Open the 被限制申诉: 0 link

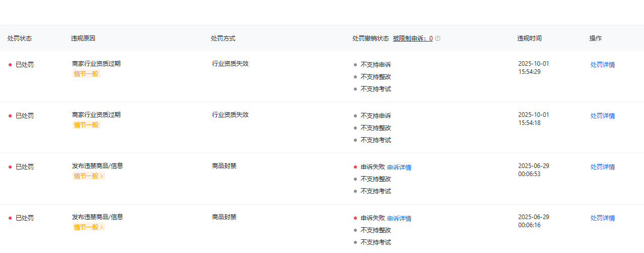[x=412, y=38]
